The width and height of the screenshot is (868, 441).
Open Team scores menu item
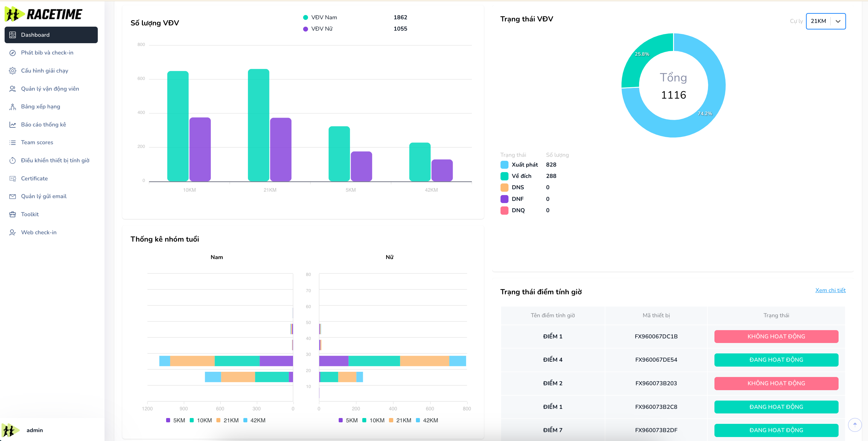[x=37, y=142]
